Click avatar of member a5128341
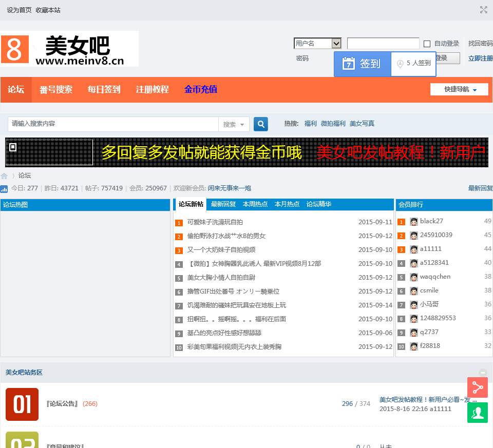 [x=414, y=263]
